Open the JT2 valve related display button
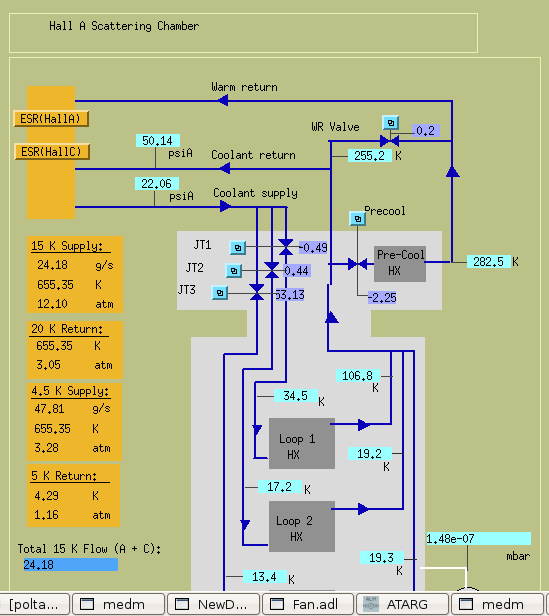The width and height of the screenshot is (549, 616). [x=234, y=271]
